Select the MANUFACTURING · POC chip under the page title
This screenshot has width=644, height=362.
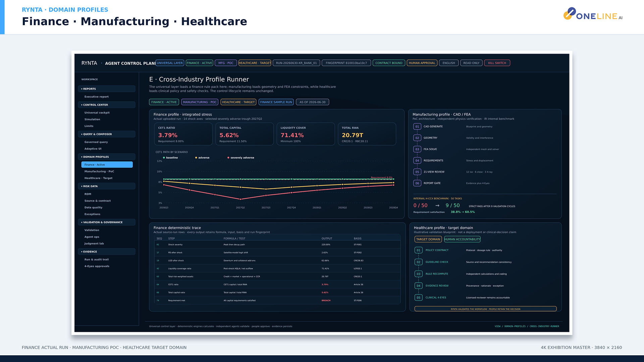tap(200, 102)
